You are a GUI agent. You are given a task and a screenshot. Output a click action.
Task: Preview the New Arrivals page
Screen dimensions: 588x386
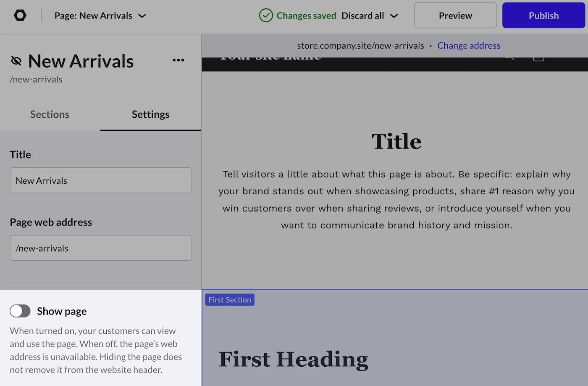click(455, 15)
